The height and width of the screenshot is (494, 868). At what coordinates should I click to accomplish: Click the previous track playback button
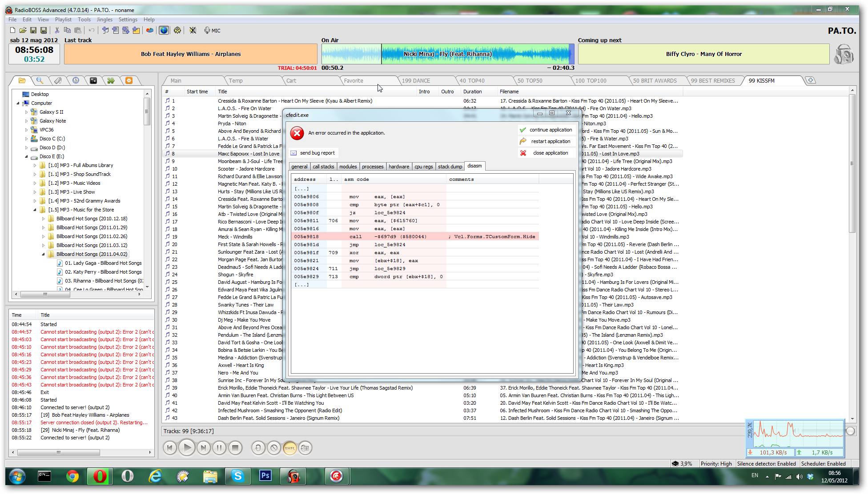[x=169, y=448]
